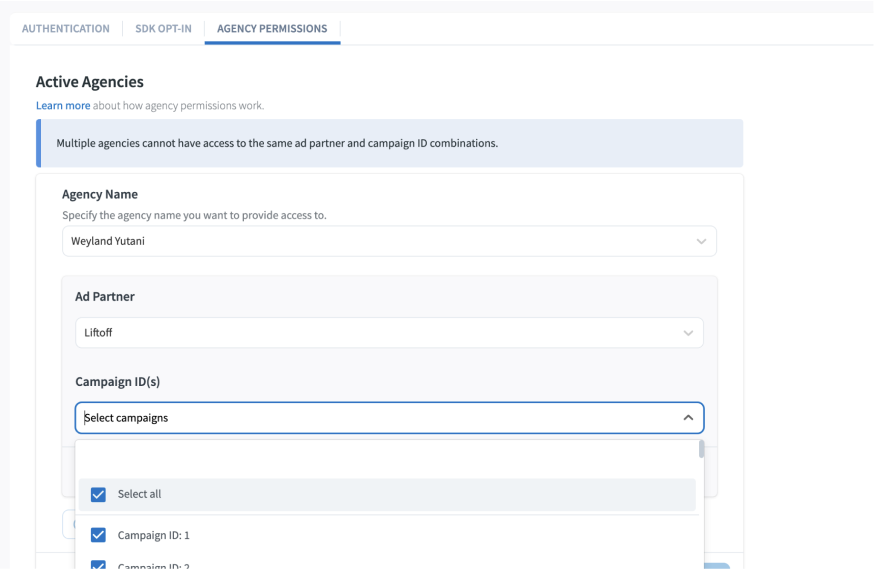
Task: Follow the Learn more link
Action: pos(63,106)
